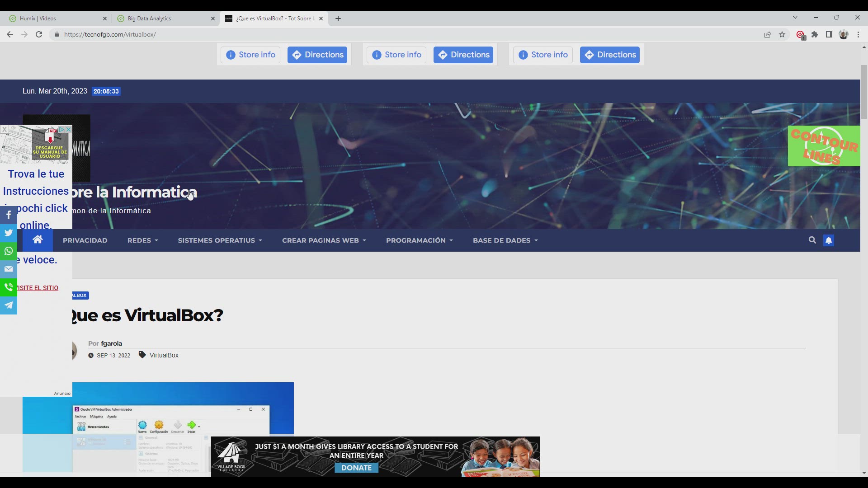
Task: Share via WhatsApp sidebar icon
Action: 9,251
